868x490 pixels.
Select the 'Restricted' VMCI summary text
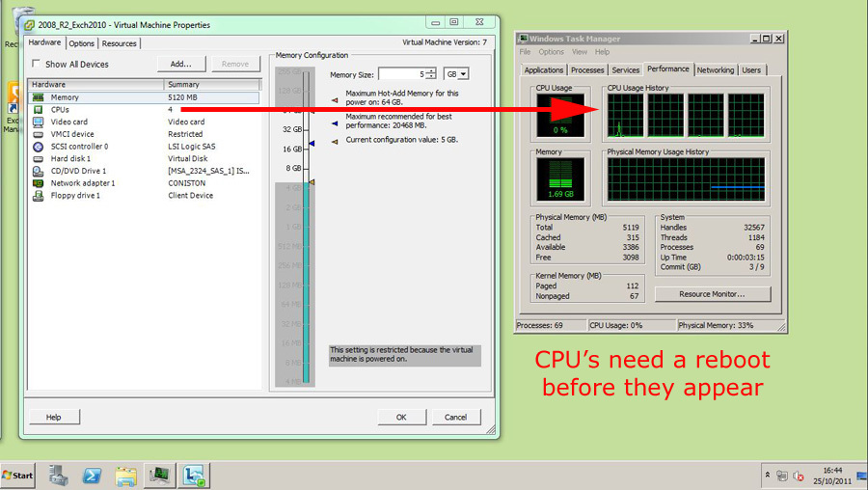click(185, 134)
